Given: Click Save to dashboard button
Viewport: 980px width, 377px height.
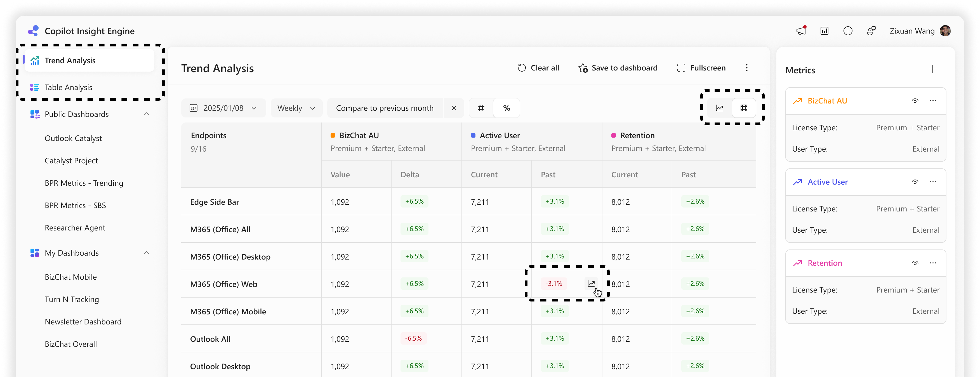Looking at the screenshot, I should pos(618,68).
